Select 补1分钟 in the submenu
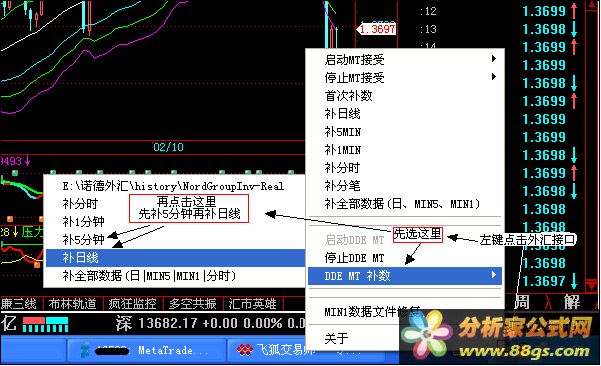 (x=84, y=222)
